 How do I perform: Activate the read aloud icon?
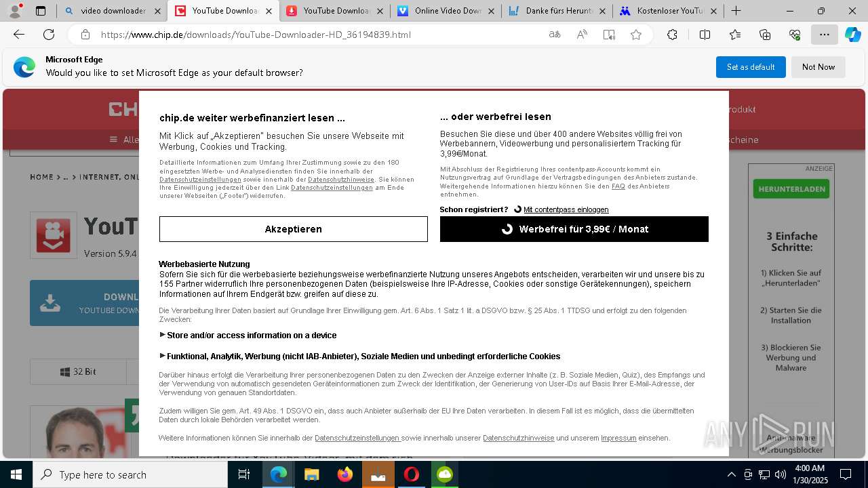click(582, 35)
